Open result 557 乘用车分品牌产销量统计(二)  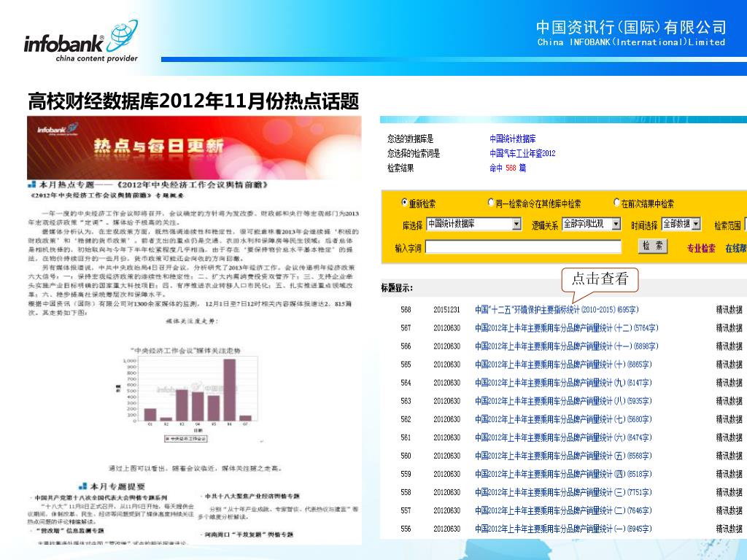click(563, 510)
